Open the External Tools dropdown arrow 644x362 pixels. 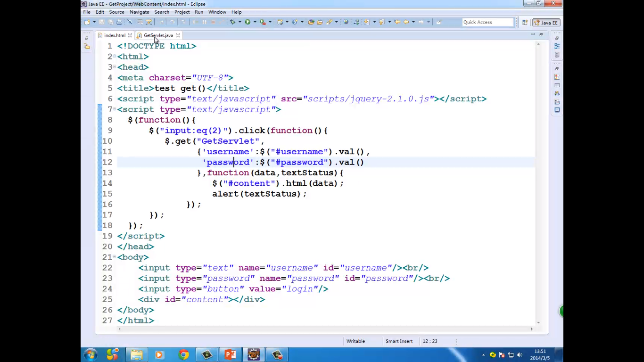coord(270,22)
